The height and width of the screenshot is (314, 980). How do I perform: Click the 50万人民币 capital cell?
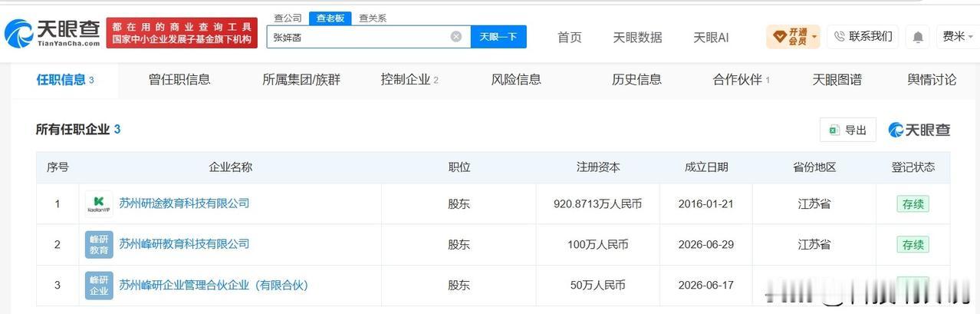pyautogui.click(x=598, y=285)
